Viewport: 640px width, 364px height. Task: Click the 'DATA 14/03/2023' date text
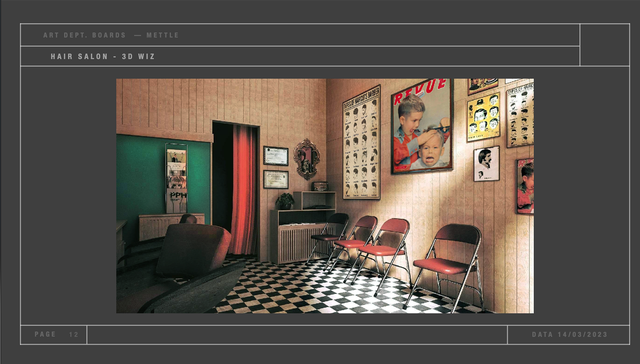[x=570, y=334]
